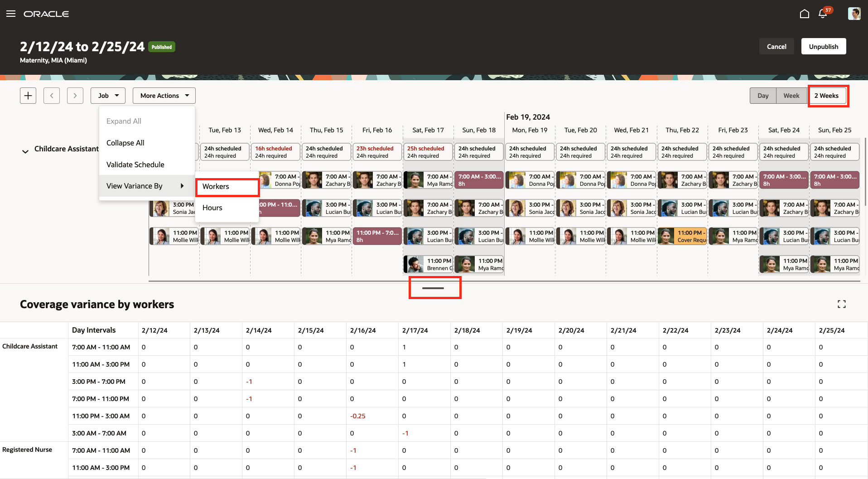Switch to the Day view
Screen dimensions: 868x479
point(763,96)
